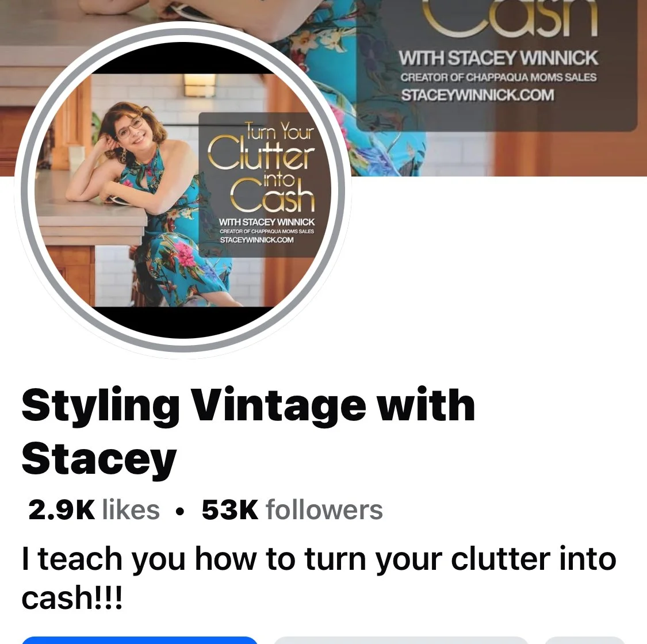Click WITH STACEY WINNICK inside profile picture
This screenshot has height=644, width=647.
click(266, 223)
